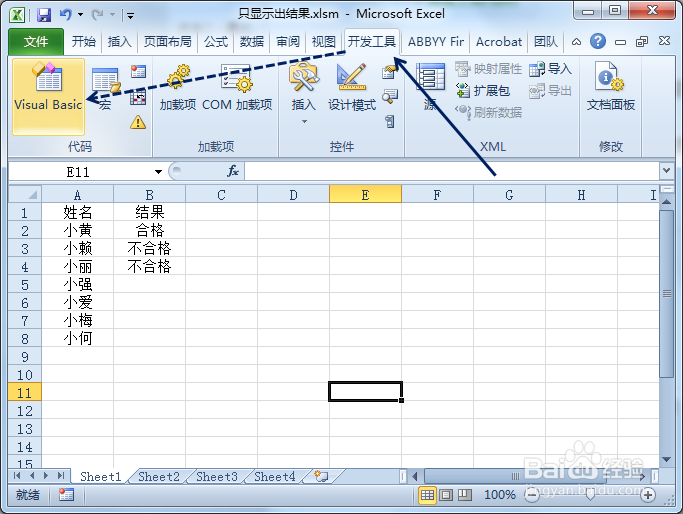
Task: Switch to the 页面布局 tab
Action: tap(167, 41)
